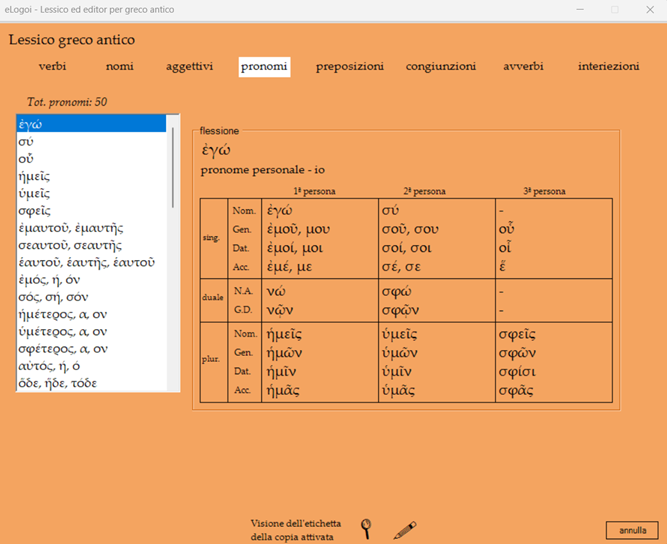The width and height of the screenshot is (667, 544).
Task: Open the aggettivi tab
Action: pos(190,67)
